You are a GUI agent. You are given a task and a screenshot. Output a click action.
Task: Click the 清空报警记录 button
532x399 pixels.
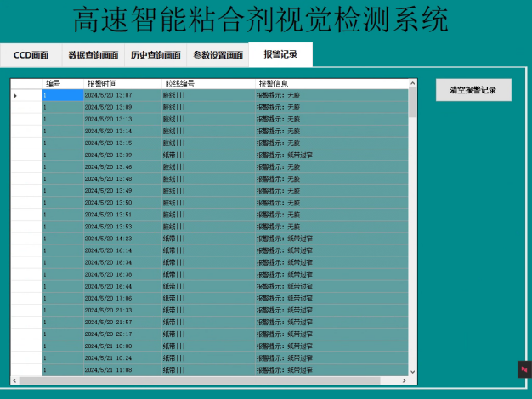[x=473, y=90]
